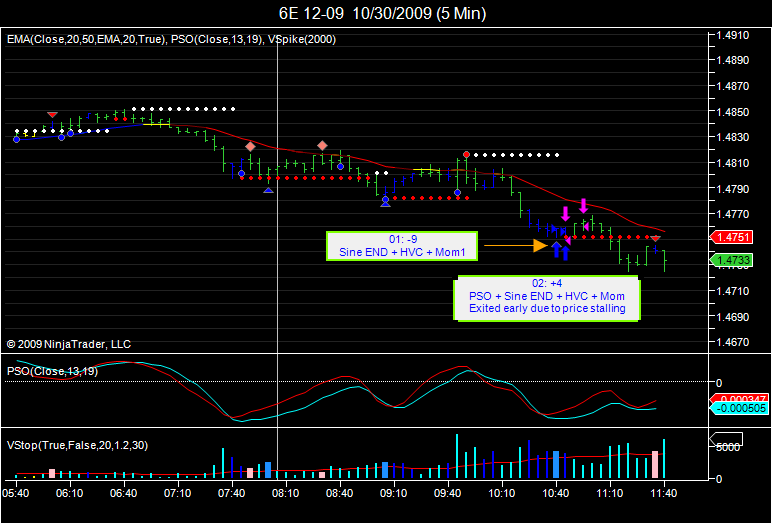
Task: Click the green 1.4733 price marker
Action: pos(731,261)
